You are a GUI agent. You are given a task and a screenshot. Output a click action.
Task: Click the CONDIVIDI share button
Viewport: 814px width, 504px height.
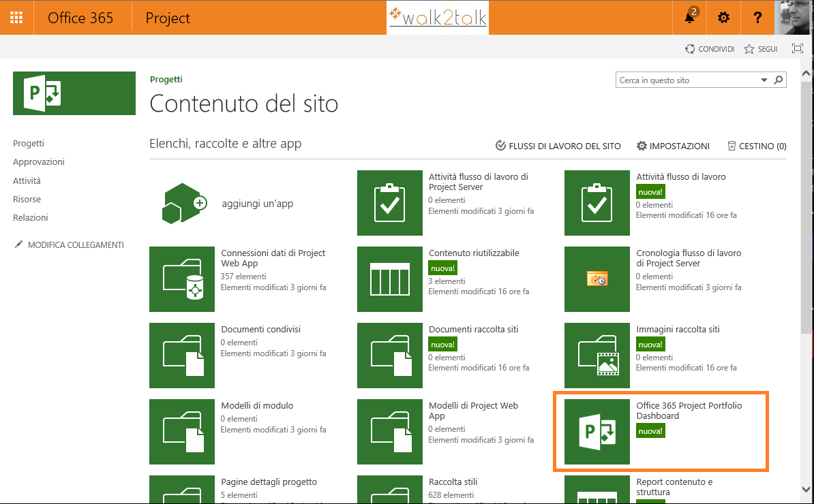coord(710,49)
